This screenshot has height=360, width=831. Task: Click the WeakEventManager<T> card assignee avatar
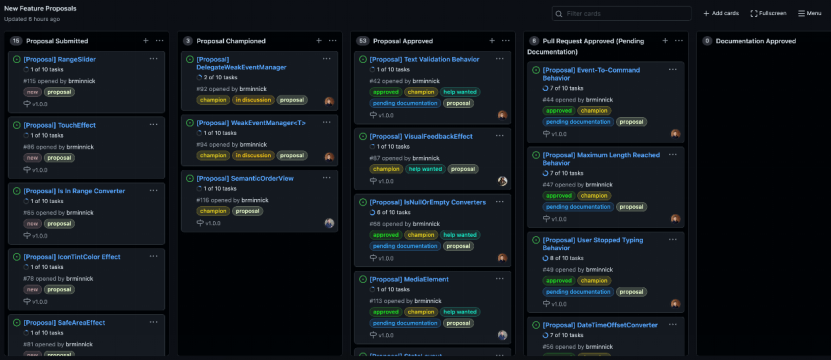(329, 157)
